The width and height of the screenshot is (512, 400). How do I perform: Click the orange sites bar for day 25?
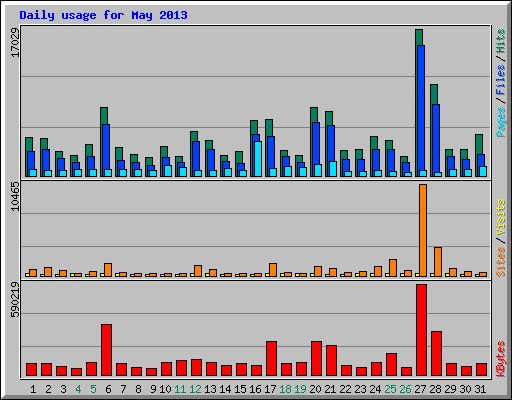tap(393, 268)
